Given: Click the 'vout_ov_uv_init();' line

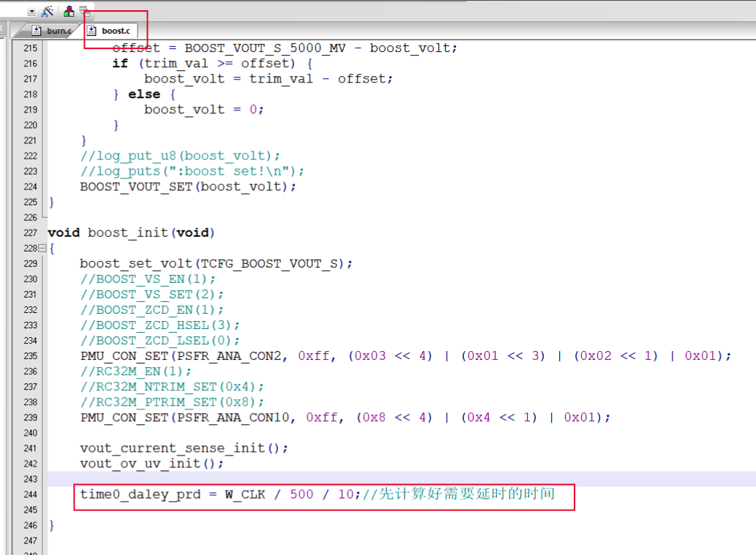Looking at the screenshot, I should click(x=152, y=464).
